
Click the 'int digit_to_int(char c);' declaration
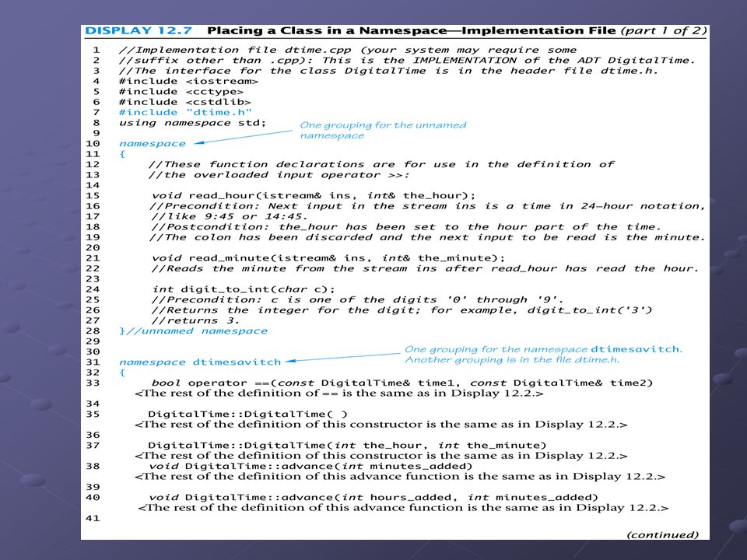[244, 289]
